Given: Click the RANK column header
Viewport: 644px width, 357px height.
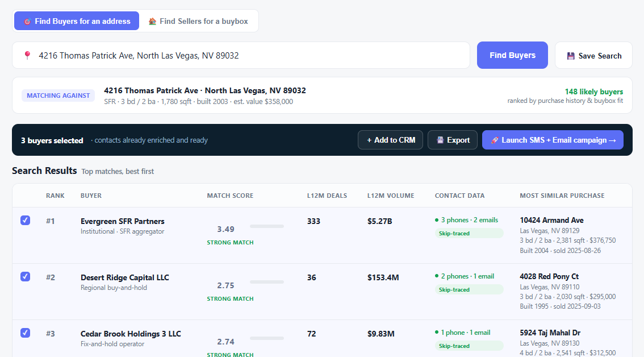Looking at the screenshot, I should click(x=55, y=196).
